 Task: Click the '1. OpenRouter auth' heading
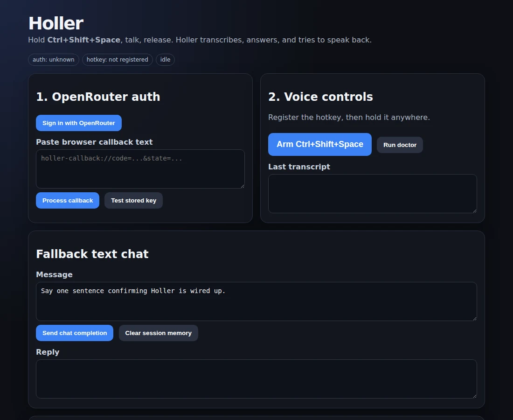[x=98, y=97]
